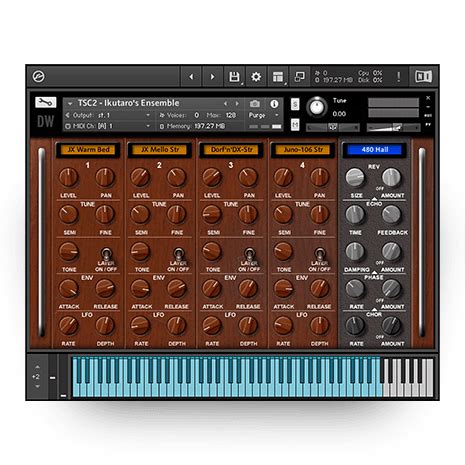465x465 pixels.
Task: Click layer 1 PAN knob
Action: click(105, 177)
